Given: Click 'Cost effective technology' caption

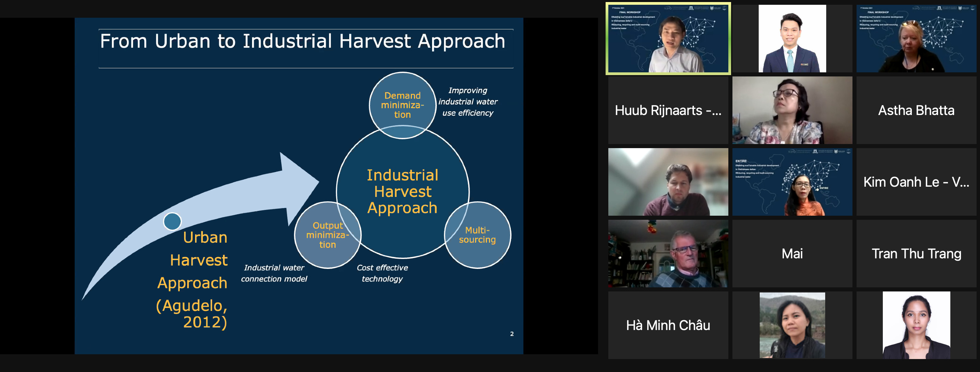Looking at the screenshot, I should click(x=382, y=273).
